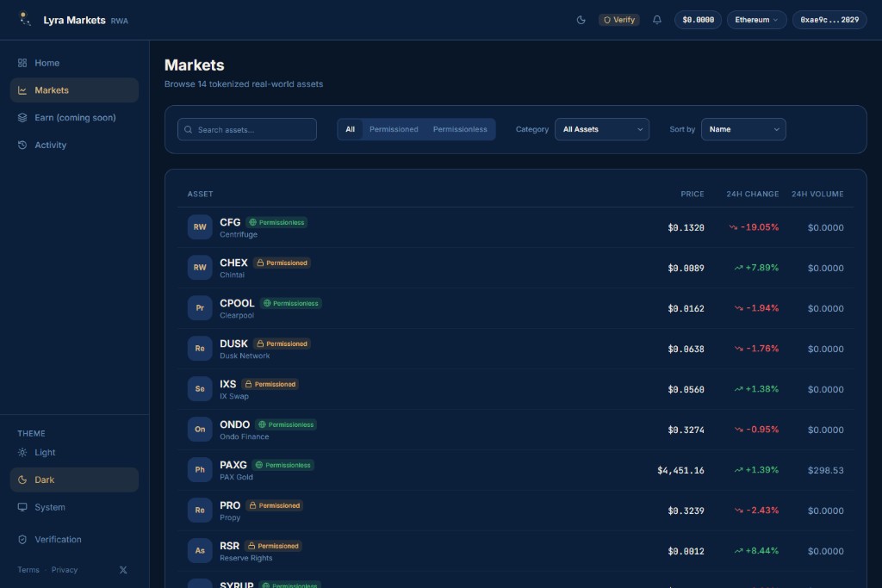Select the Permissioned filter tab
This screenshot has height=588, width=882.
[394, 129]
